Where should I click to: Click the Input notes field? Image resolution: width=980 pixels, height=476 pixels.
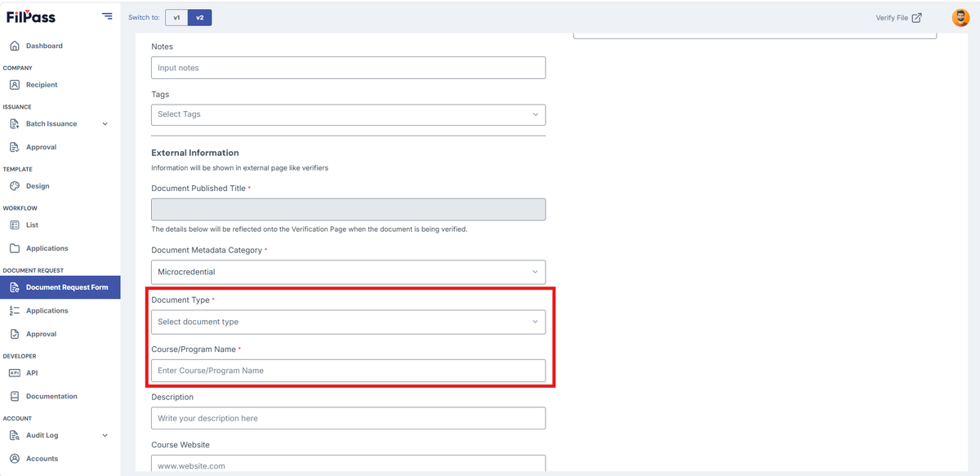pos(349,68)
